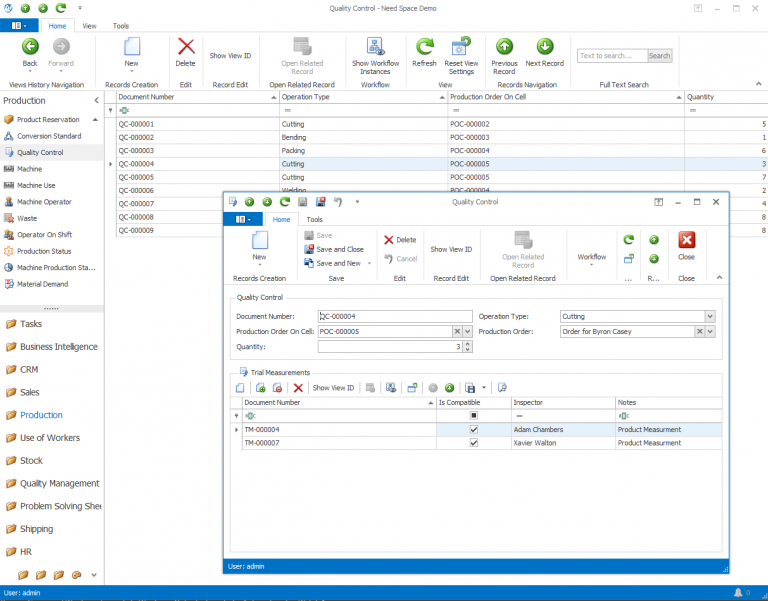Click the Search button
This screenshot has height=601, width=768.
tap(659, 56)
